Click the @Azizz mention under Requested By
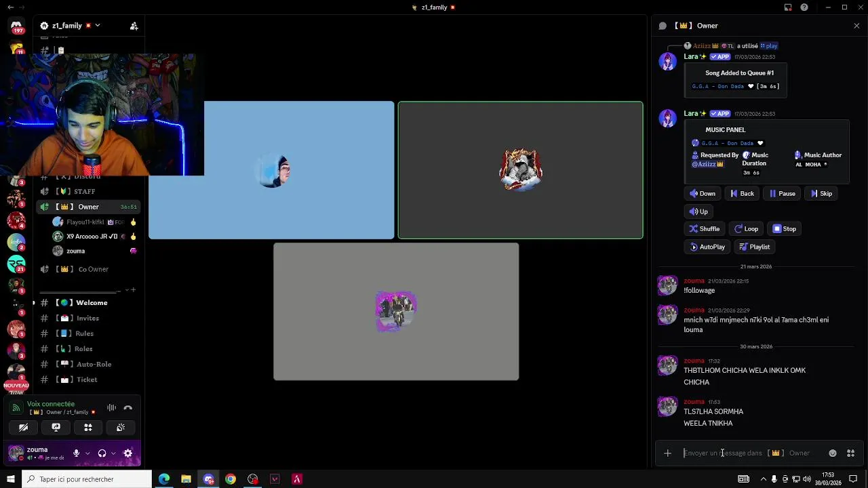The image size is (868, 488). coord(707,164)
